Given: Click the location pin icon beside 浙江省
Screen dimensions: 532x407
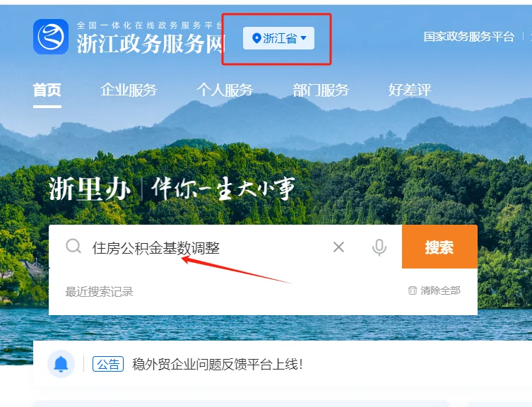Looking at the screenshot, I should tap(256, 38).
